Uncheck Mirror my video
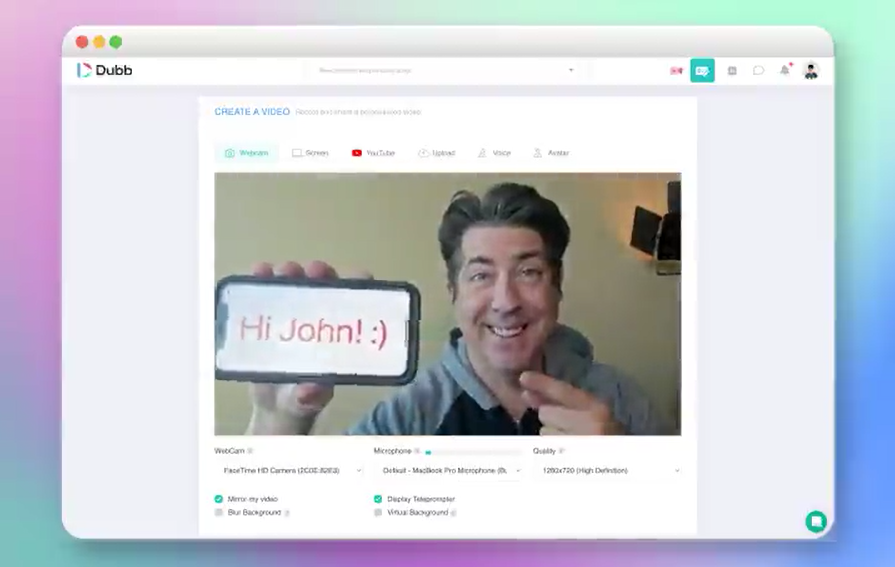The height and width of the screenshot is (567, 895). pyautogui.click(x=219, y=498)
